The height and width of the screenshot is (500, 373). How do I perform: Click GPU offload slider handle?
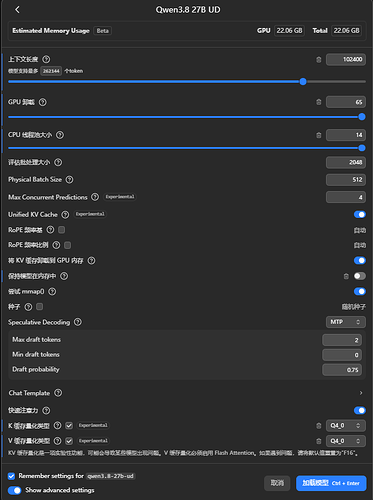tap(362, 117)
